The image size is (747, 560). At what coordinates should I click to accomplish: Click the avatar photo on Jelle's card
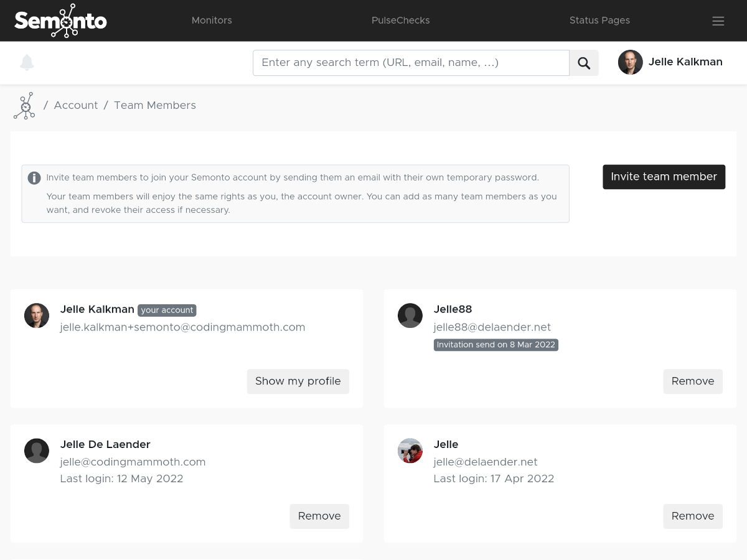410,450
